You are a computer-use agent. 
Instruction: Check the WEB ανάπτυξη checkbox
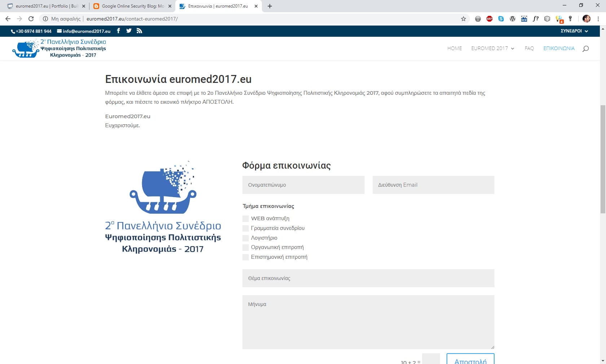246,218
